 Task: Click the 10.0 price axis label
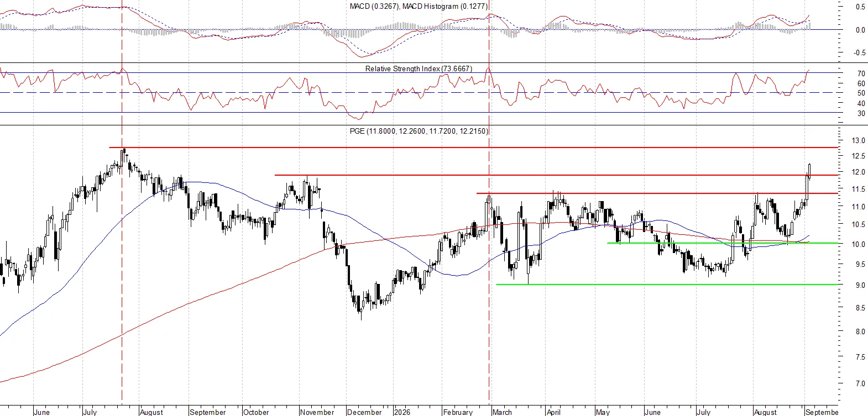[858, 244]
